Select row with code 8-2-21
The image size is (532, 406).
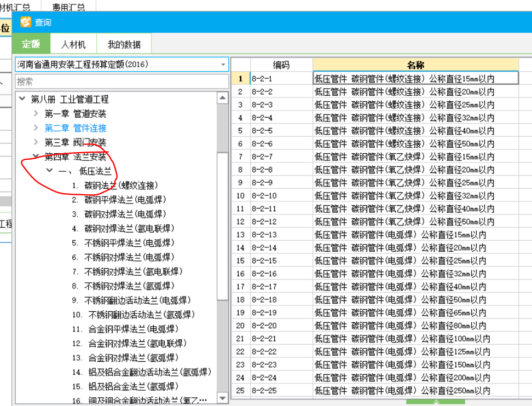[281, 339]
